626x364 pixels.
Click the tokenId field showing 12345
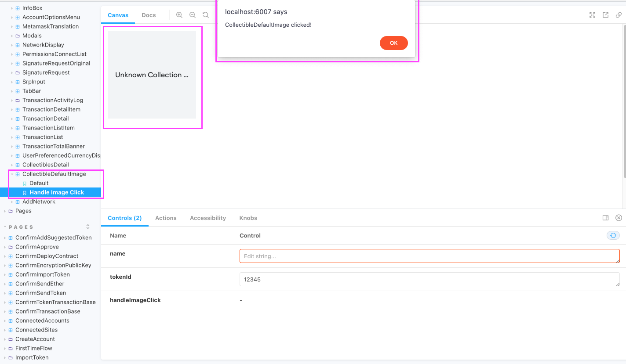[429, 279]
